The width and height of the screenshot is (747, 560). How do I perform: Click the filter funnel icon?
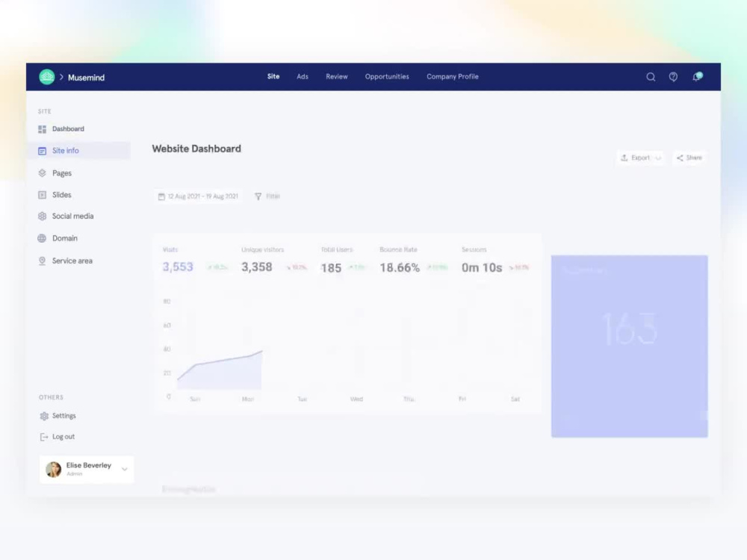(x=258, y=196)
